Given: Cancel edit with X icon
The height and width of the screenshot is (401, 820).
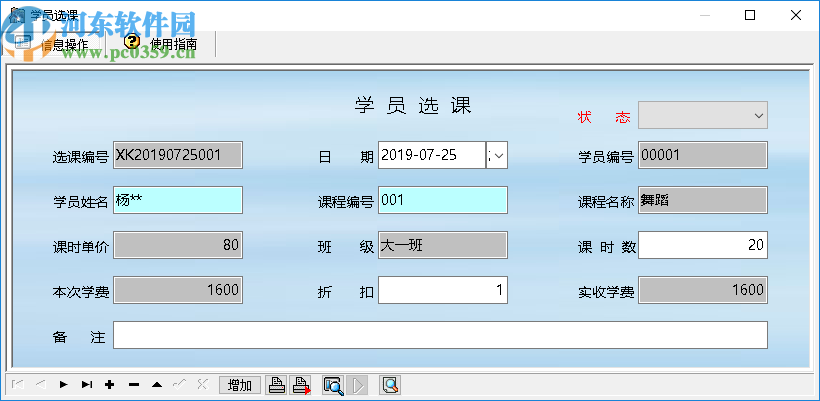Looking at the screenshot, I should point(202,385).
